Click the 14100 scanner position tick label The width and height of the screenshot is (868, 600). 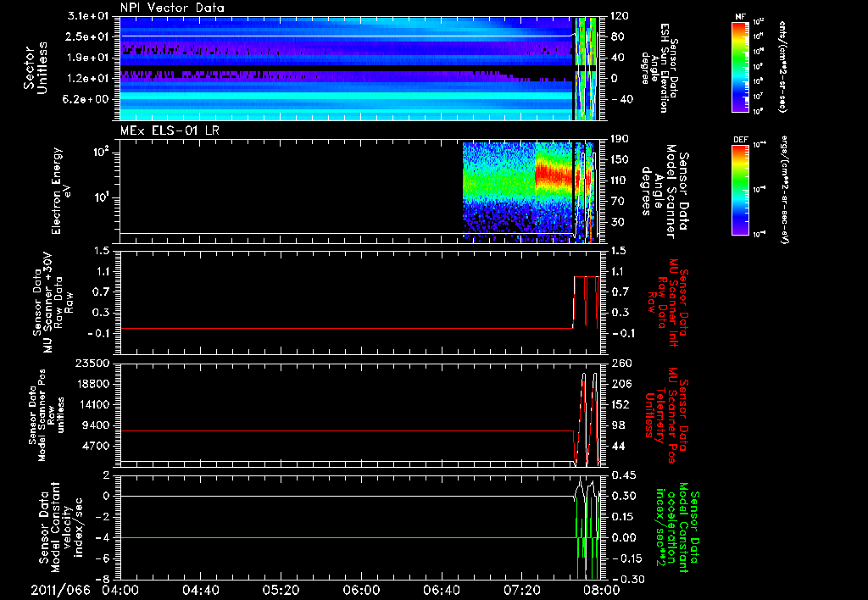tap(92, 404)
